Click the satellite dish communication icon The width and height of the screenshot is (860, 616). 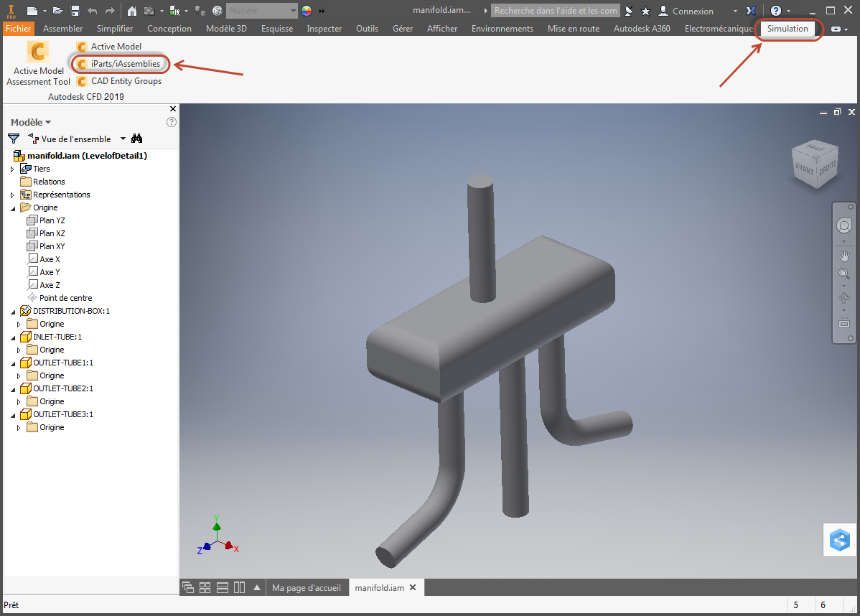(x=629, y=11)
